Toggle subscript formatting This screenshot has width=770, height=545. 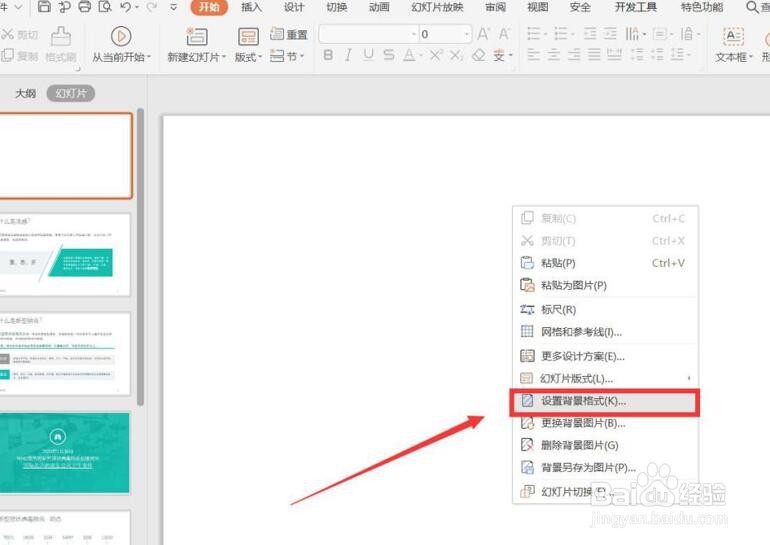(x=456, y=55)
